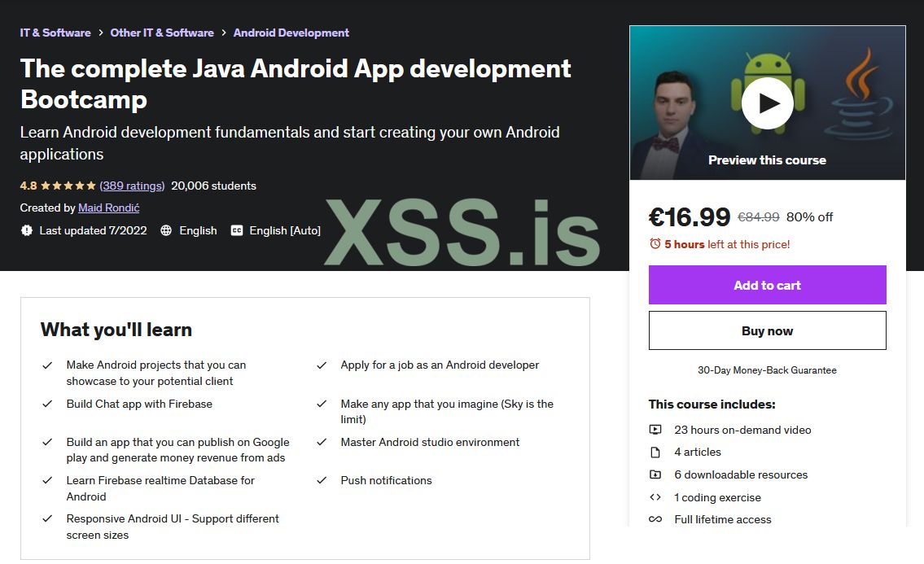The width and height of the screenshot is (924, 564).
Task: Click 'Preview this course' label
Action: (767, 160)
